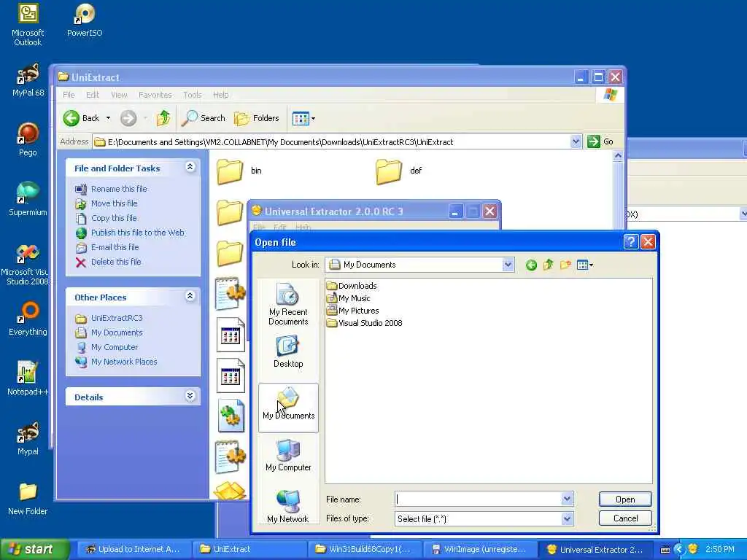Image resolution: width=747 pixels, height=560 pixels.
Task: Open the View menu in UniExtract window
Action: click(119, 95)
